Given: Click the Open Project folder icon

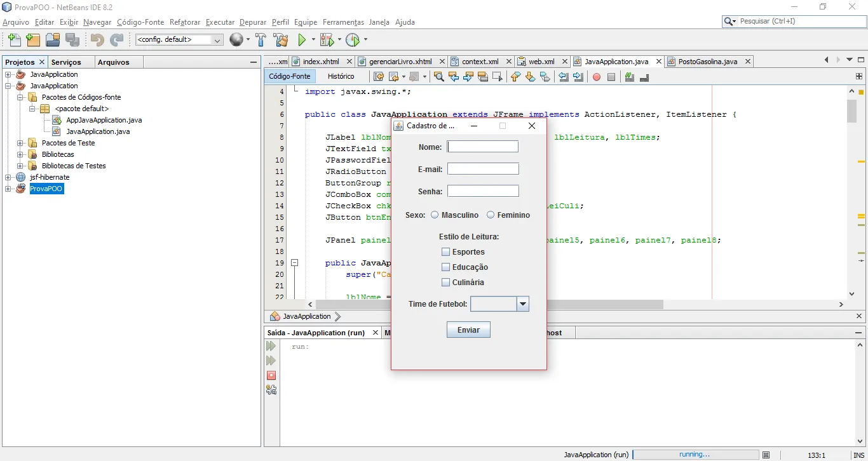Looking at the screenshot, I should tap(53, 40).
